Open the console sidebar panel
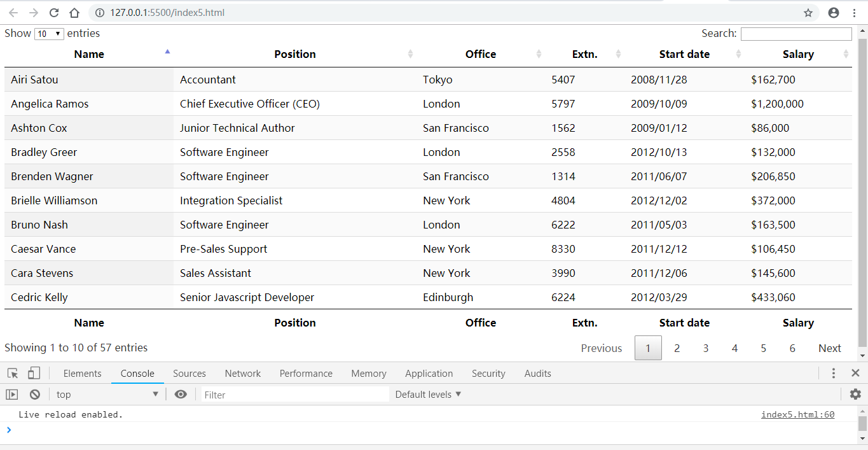Viewport: 868px width, 450px height. (x=11, y=394)
